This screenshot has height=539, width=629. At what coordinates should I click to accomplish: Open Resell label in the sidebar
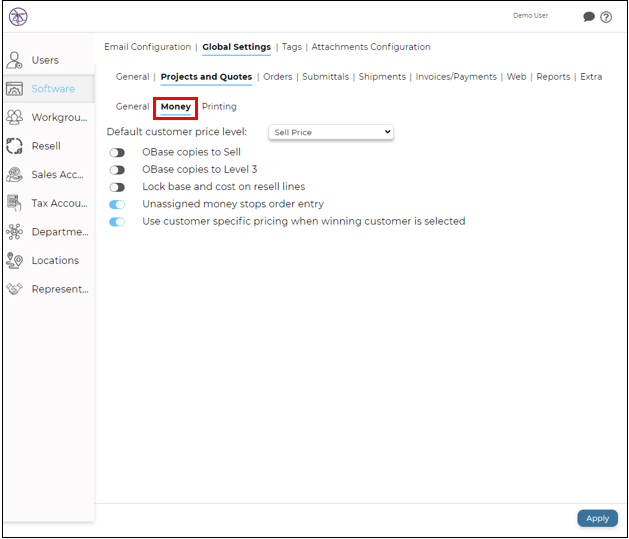pos(46,146)
